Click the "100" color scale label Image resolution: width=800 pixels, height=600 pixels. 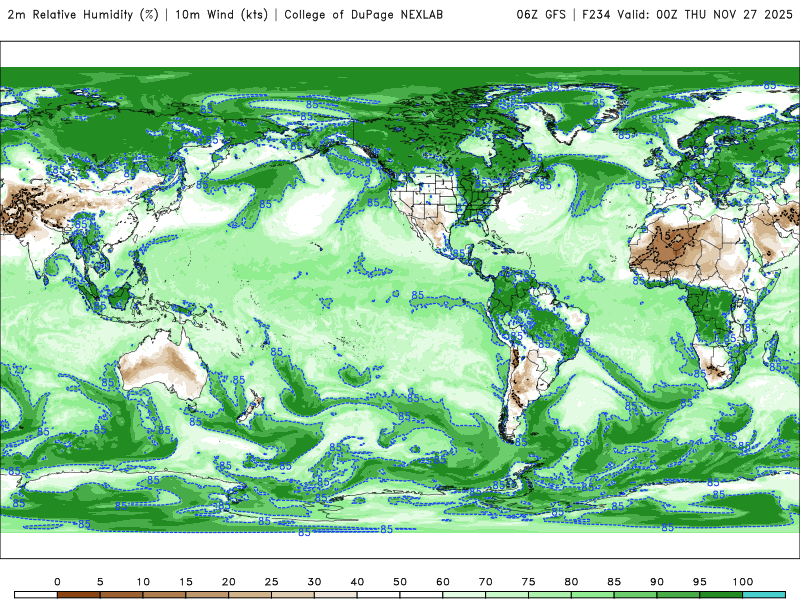743,582
